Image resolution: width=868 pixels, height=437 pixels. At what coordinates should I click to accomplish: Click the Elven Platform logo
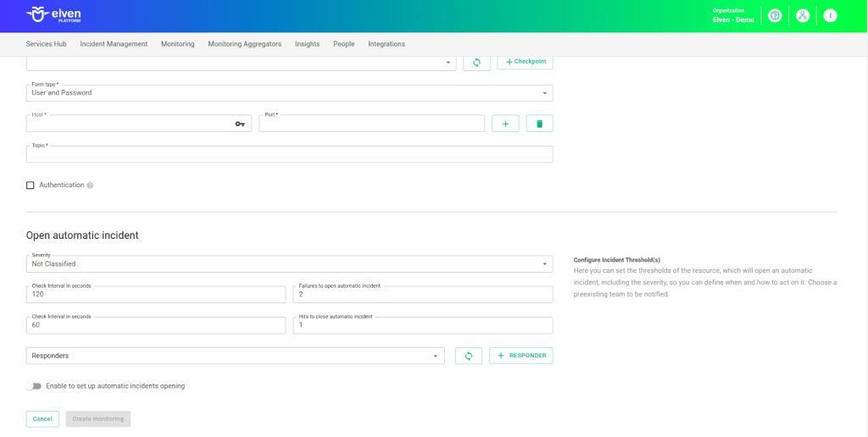(54, 15)
